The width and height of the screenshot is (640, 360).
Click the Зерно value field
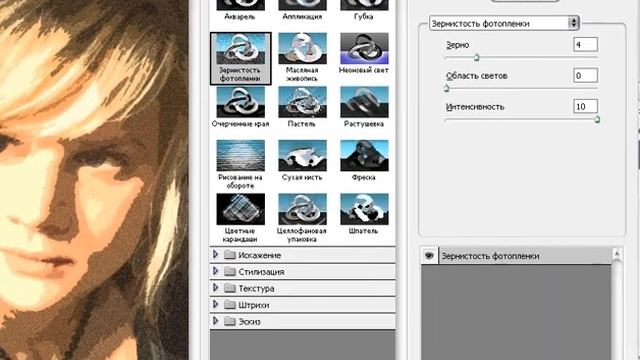click(x=585, y=44)
